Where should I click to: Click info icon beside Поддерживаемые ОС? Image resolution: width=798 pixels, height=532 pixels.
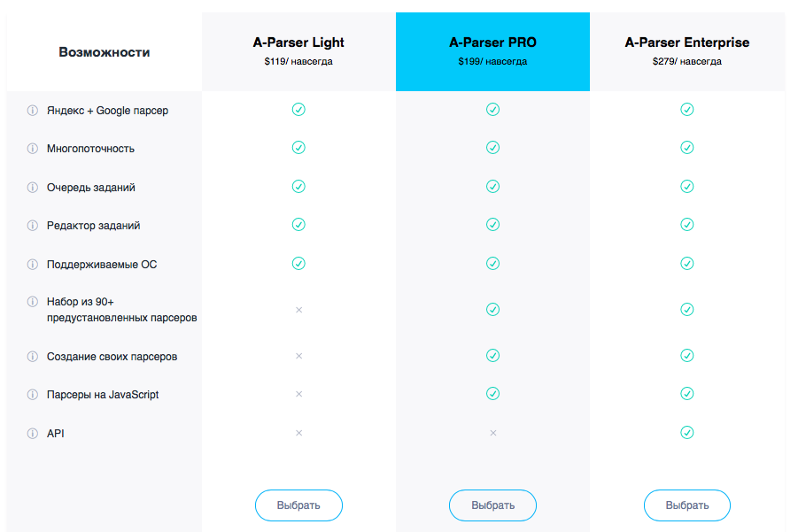point(33,265)
